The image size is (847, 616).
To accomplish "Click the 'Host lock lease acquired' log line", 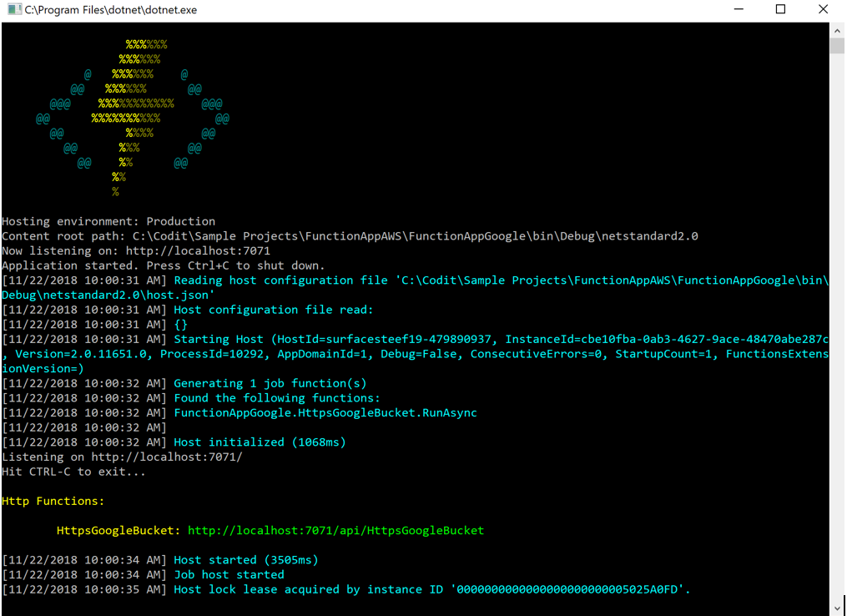I will click(431, 589).
